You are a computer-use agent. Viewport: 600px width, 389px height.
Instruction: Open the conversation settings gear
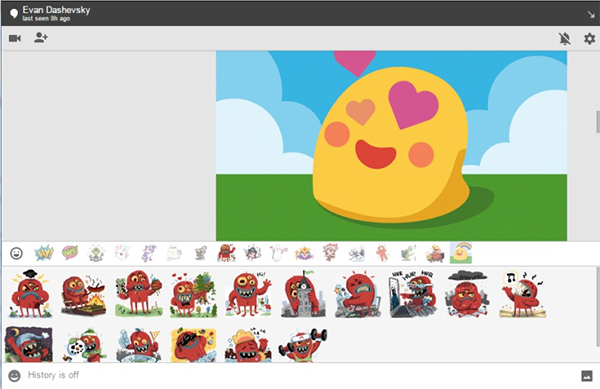point(589,38)
